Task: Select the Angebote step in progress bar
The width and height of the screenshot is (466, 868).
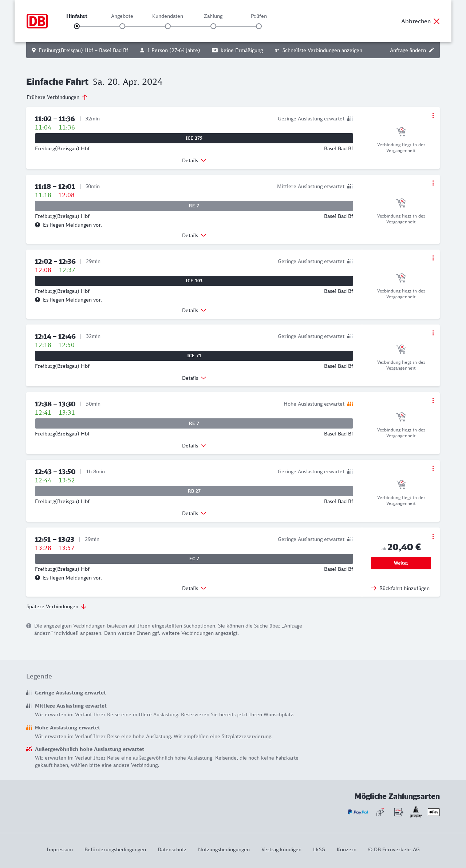Action: 122,26
